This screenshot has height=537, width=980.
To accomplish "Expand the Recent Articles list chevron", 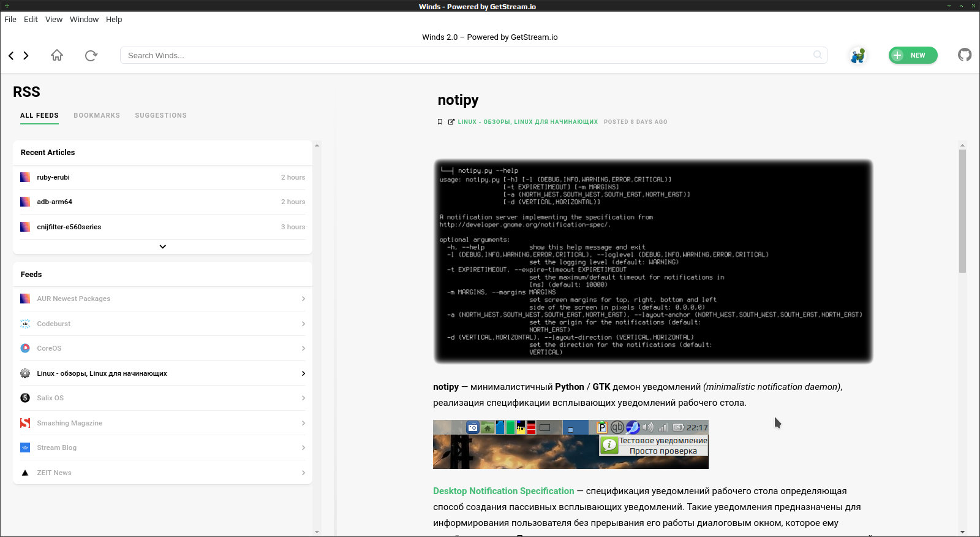I will [x=163, y=246].
